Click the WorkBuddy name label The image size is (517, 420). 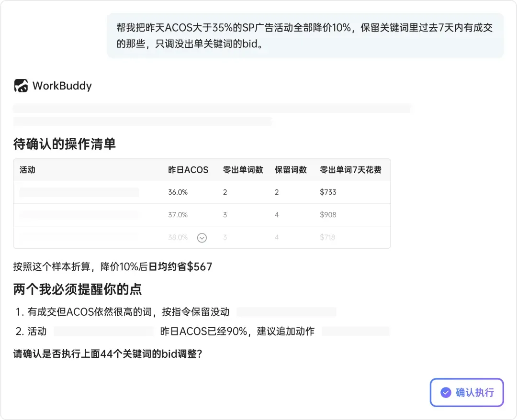[62, 86]
